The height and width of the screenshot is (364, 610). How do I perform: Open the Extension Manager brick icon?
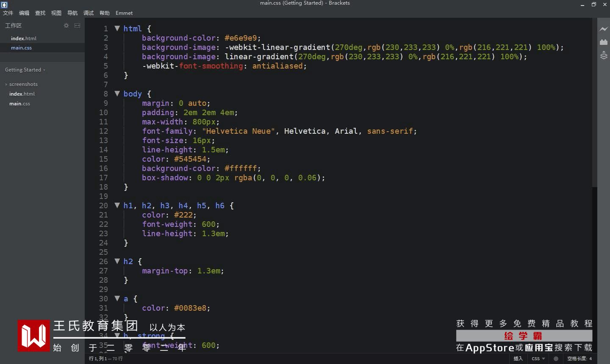[604, 42]
